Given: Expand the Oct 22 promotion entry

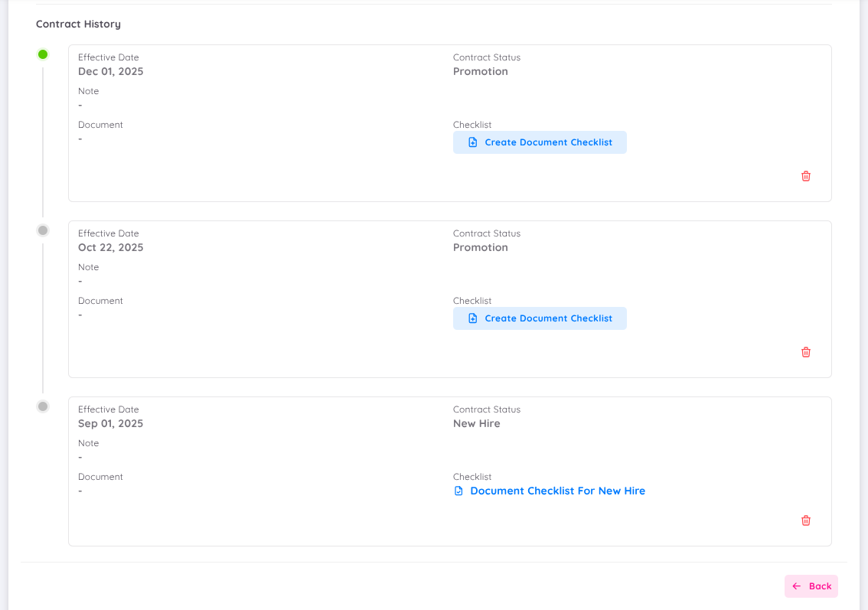Looking at the screenshot, I should pyautogui.click(x=449, y=298).
